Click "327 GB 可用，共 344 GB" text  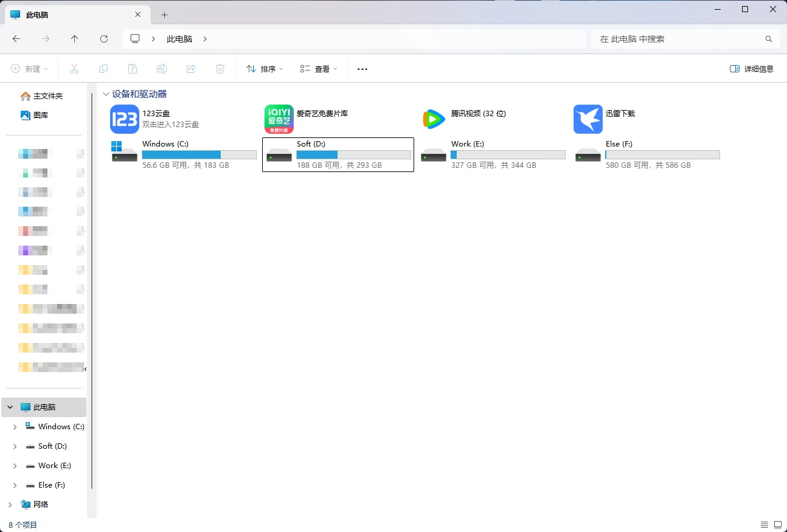(x=494, y=165)
